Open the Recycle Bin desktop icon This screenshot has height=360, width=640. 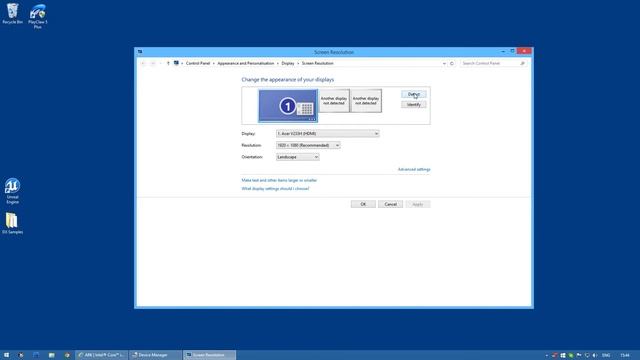click(13, 13)
